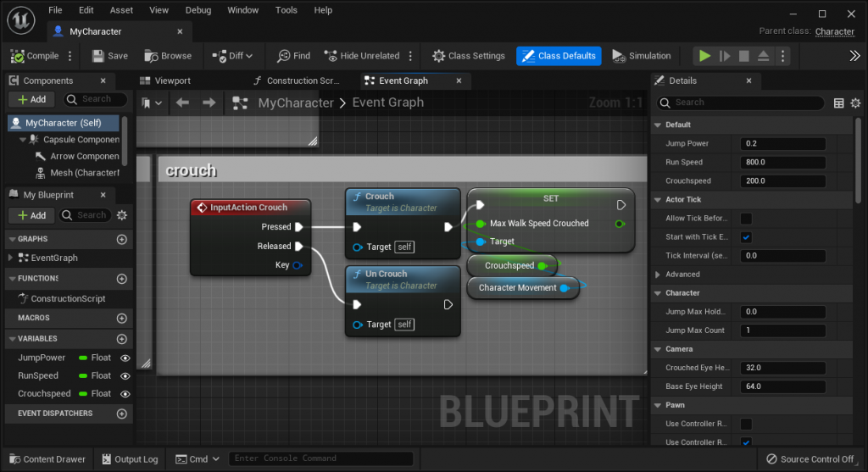Click the Un Crouch node header
868x472 pixels.
403,279
